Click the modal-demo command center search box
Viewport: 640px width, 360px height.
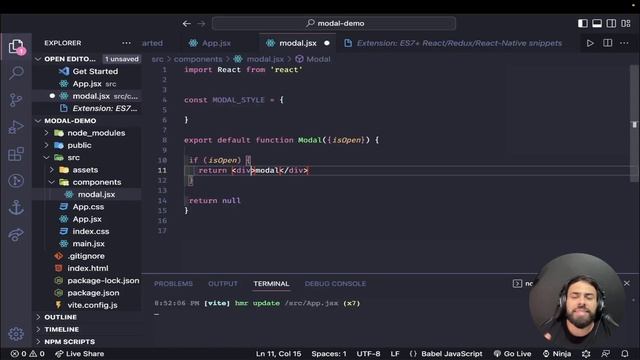coord(334,24)
